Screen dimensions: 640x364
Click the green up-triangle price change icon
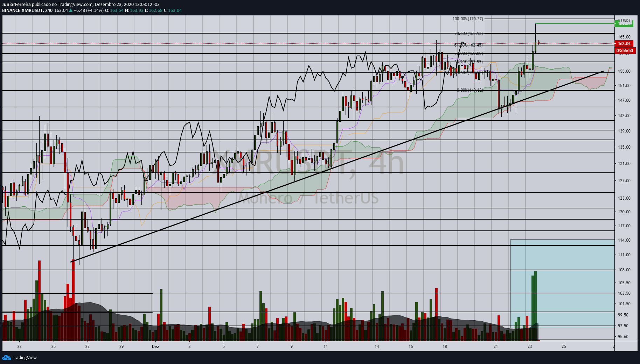tap(71, 10)
